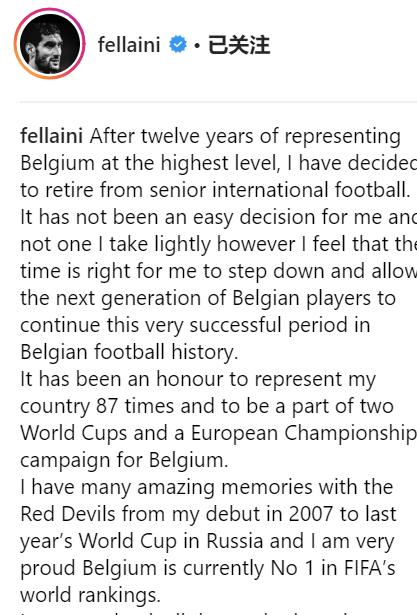
Task: Click the number 87 in the caption
Action: 107,406
